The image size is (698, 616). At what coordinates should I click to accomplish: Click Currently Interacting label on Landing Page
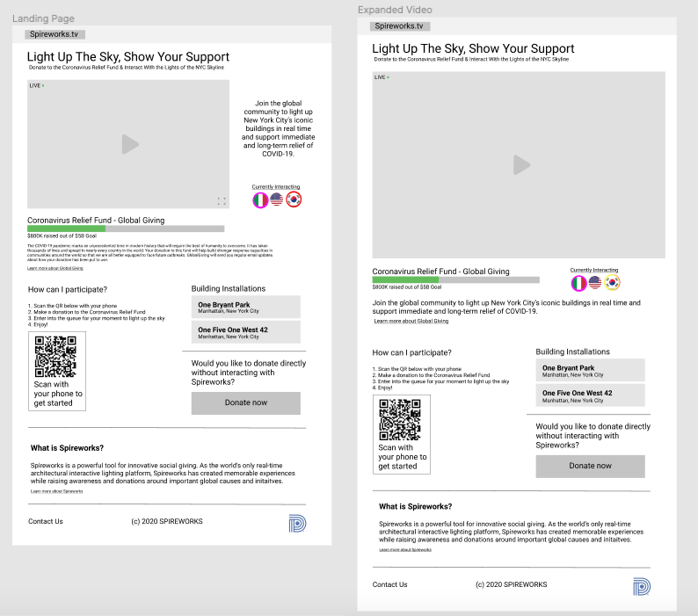coord(276,187)
